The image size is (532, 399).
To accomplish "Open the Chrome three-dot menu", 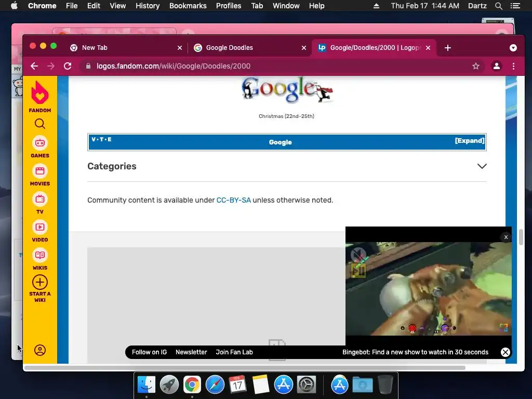I will click(x=513, y=66).
